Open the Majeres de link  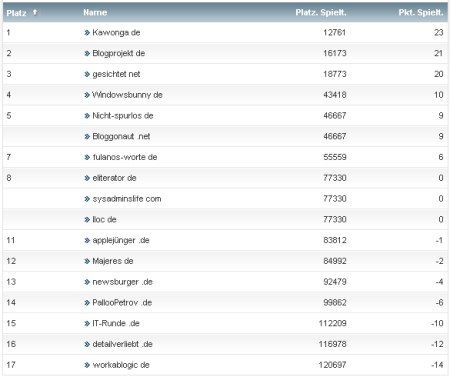[x=113, y=261]
